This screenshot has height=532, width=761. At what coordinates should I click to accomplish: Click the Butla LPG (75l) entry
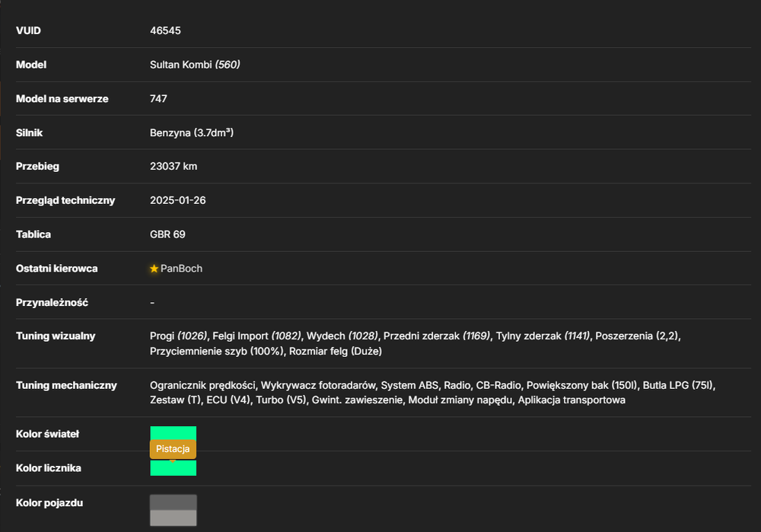coord(679,385)
